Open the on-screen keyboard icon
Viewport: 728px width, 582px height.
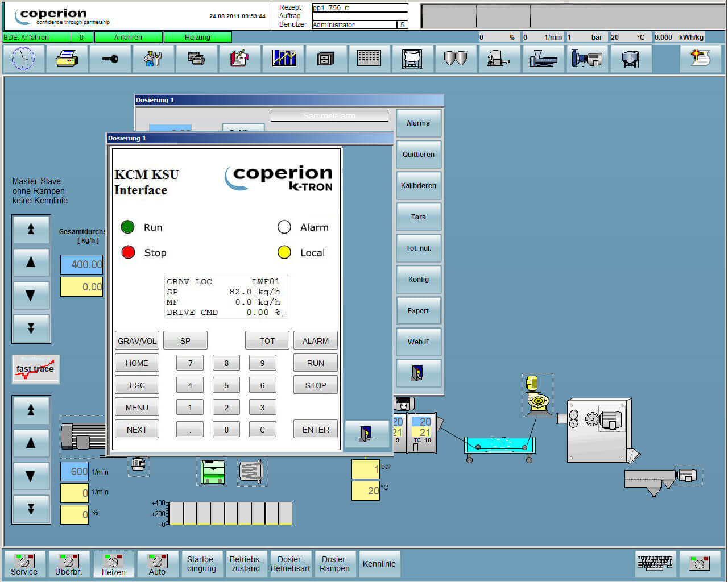point(655,563)
